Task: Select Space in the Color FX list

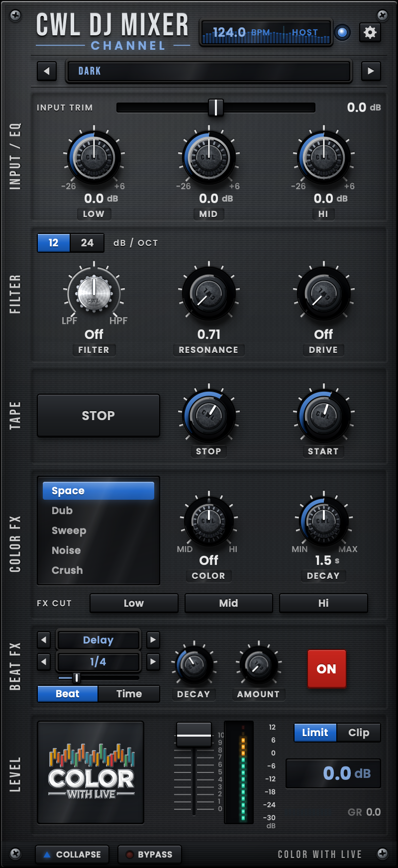Action: tap(99, 491)
